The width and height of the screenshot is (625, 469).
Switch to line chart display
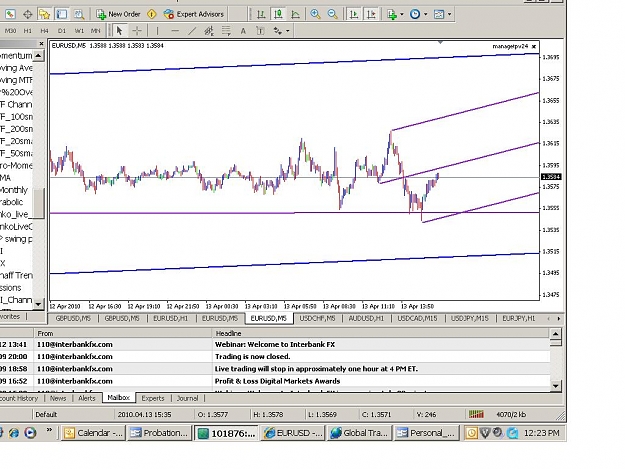295,14
